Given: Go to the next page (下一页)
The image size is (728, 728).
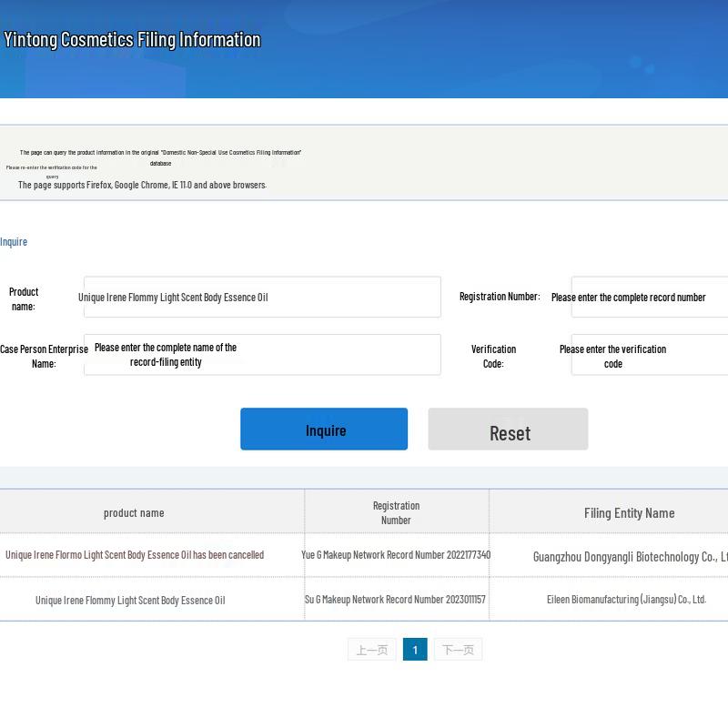Looking at the screenshot, I should [x=458, y=650].
